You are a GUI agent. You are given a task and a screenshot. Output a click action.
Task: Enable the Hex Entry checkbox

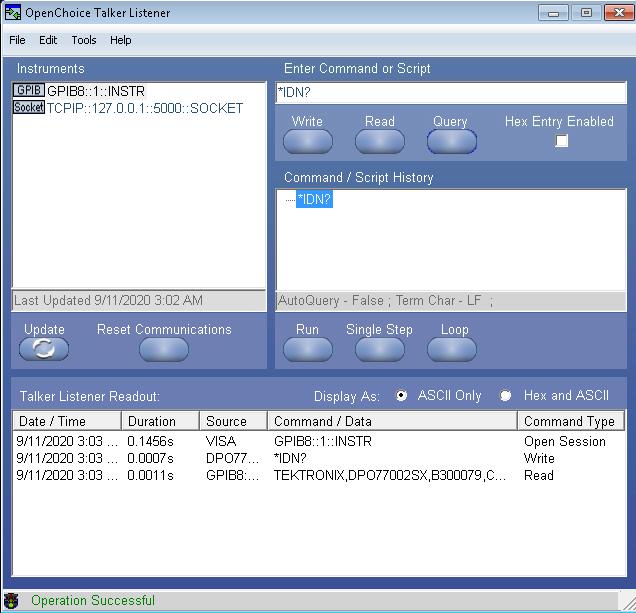pyautogui.click(x=561, y=141)
